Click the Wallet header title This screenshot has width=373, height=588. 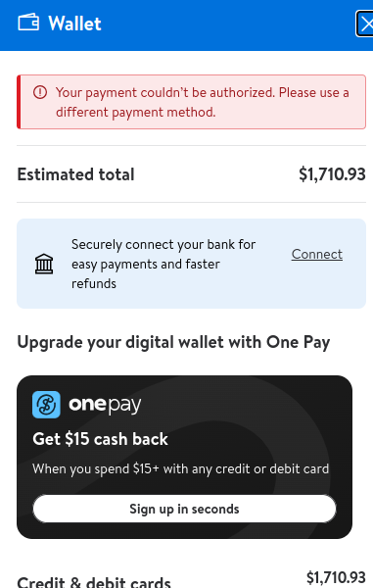pyautogui.click(x=75, y=24)
